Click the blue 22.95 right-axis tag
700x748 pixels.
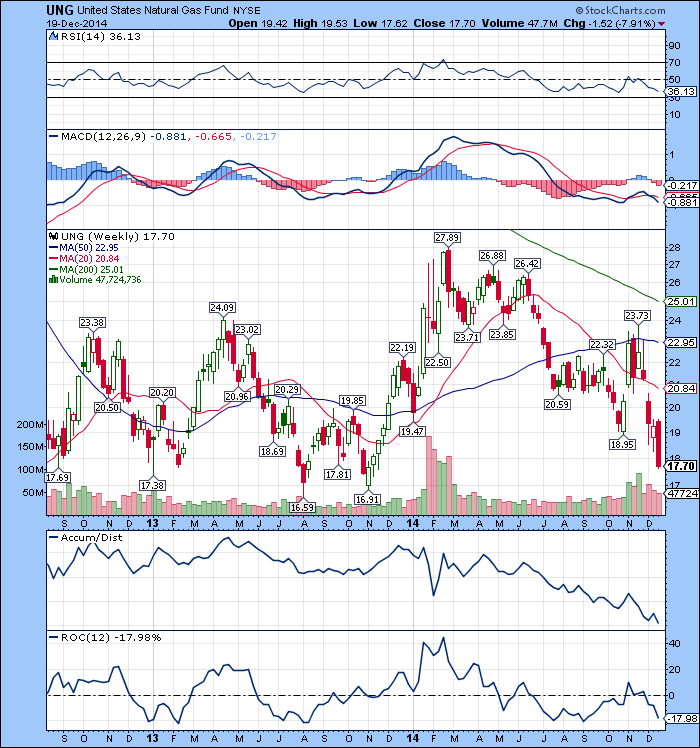point(681,343)
